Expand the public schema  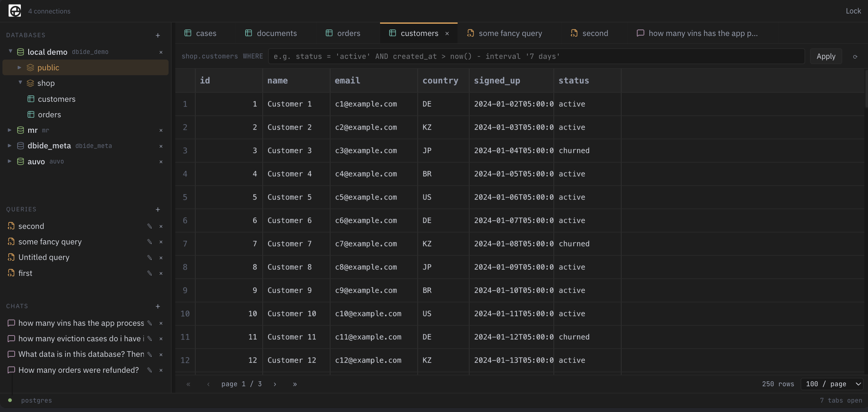pos(19,67)
